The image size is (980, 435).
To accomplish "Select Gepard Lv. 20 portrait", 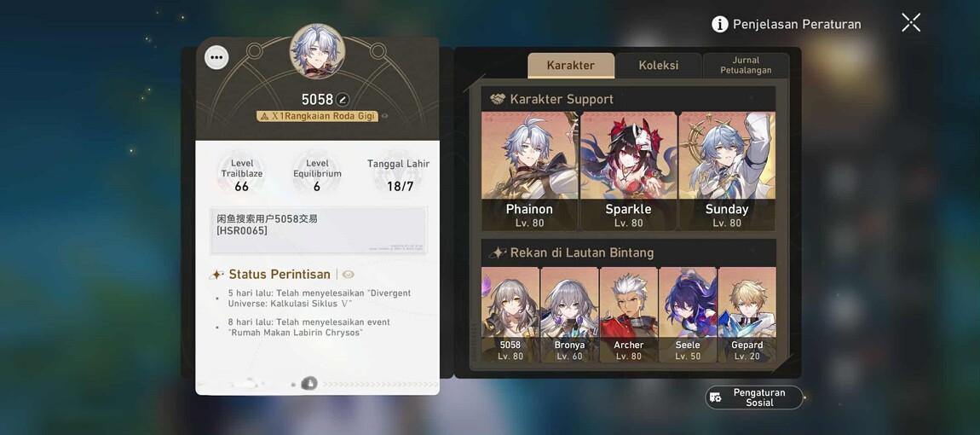I will point(747,315).
